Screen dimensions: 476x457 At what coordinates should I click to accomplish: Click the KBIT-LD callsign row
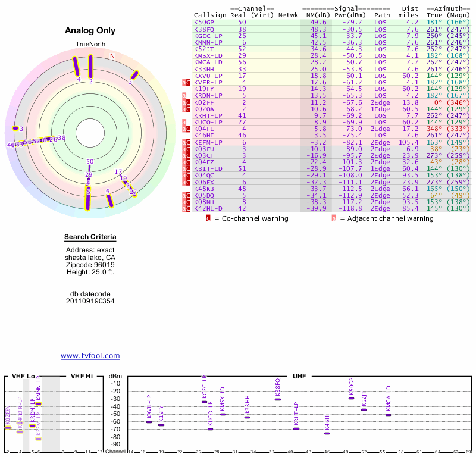pyautogui.click(x=208, y=168)
